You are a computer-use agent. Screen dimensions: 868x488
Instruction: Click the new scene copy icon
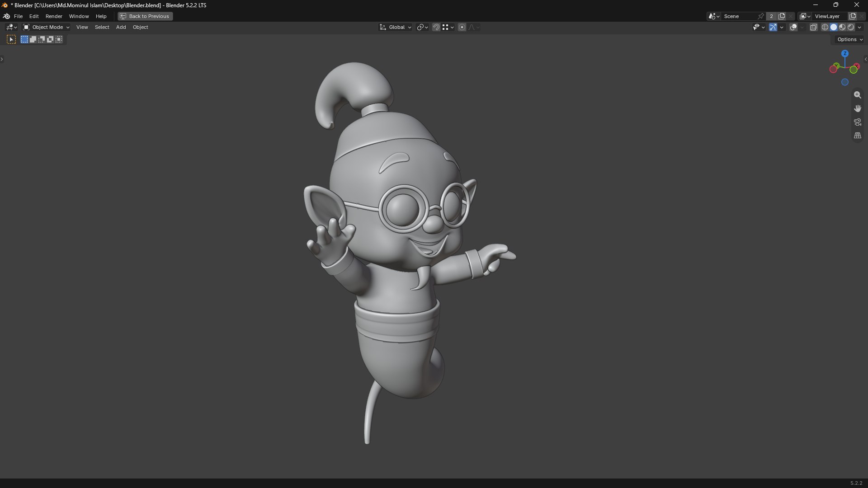click(x=782, y=16)
